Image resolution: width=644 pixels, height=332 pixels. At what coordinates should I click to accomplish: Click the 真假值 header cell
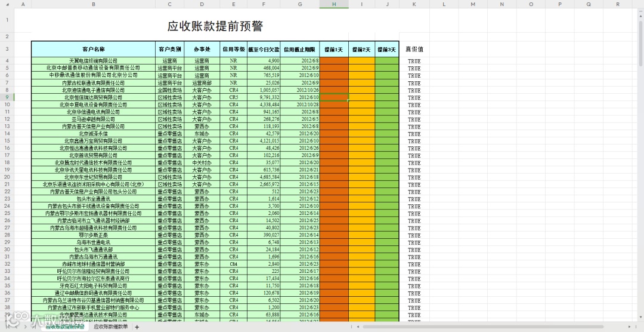414,50
